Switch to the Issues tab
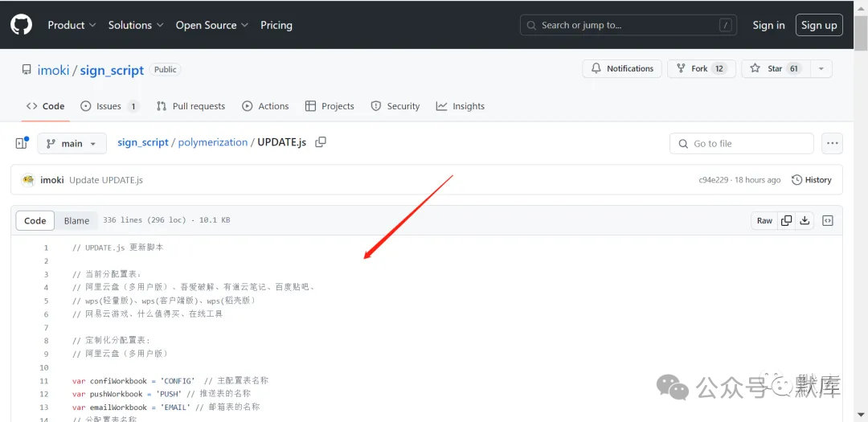Viewport: 868px width, 422px height. (x=109, y=106)
